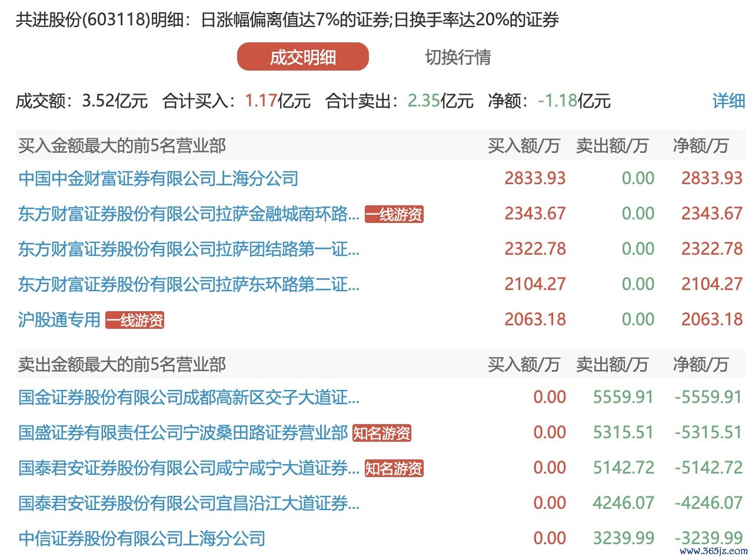Screen dimensions: 752x560
Task: Switch to the 切换行情 tab
Action: click(458, 57)
